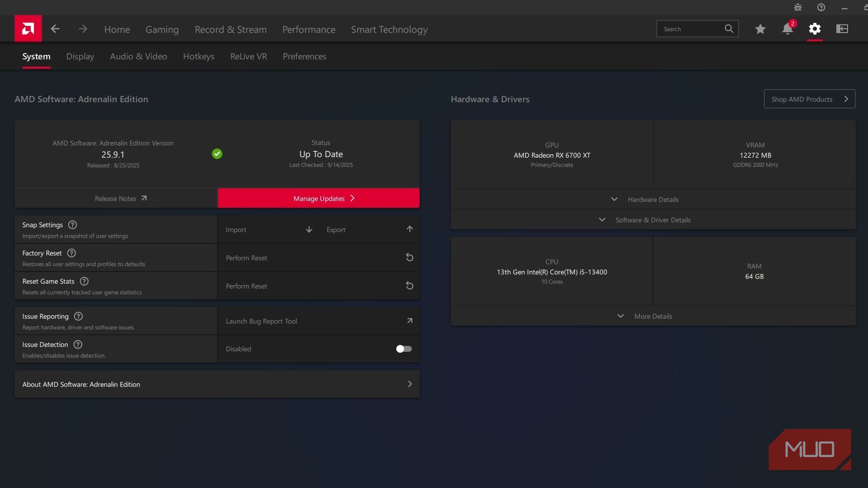Open favorites star icon

(x=760, y=29)
